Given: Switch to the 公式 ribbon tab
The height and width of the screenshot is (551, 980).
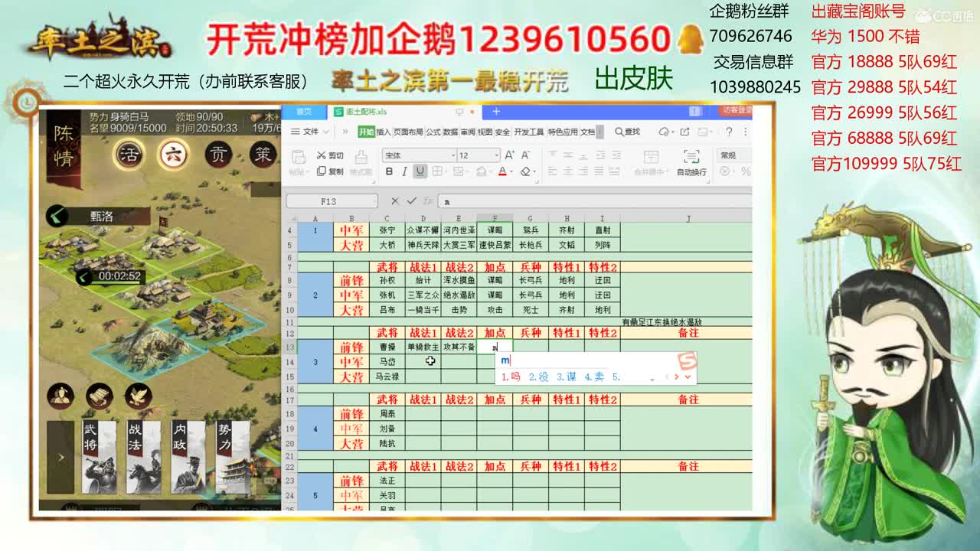Looking at the screenshot, I should click(433, 132).
